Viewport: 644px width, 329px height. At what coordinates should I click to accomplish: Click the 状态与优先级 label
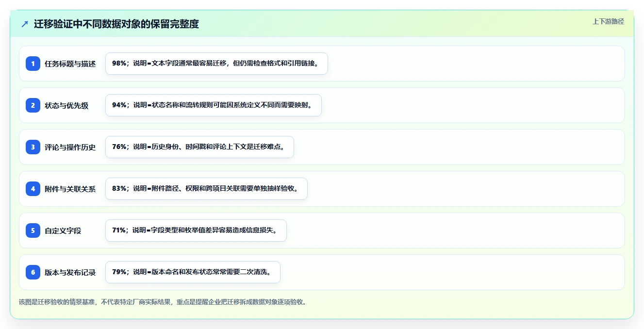66,105
